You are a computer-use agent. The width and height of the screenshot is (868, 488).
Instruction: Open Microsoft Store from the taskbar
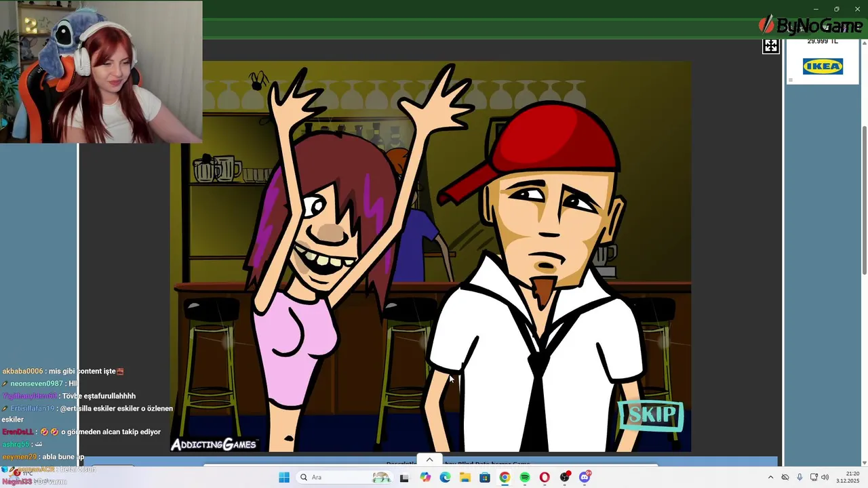(x=485, y=477)
